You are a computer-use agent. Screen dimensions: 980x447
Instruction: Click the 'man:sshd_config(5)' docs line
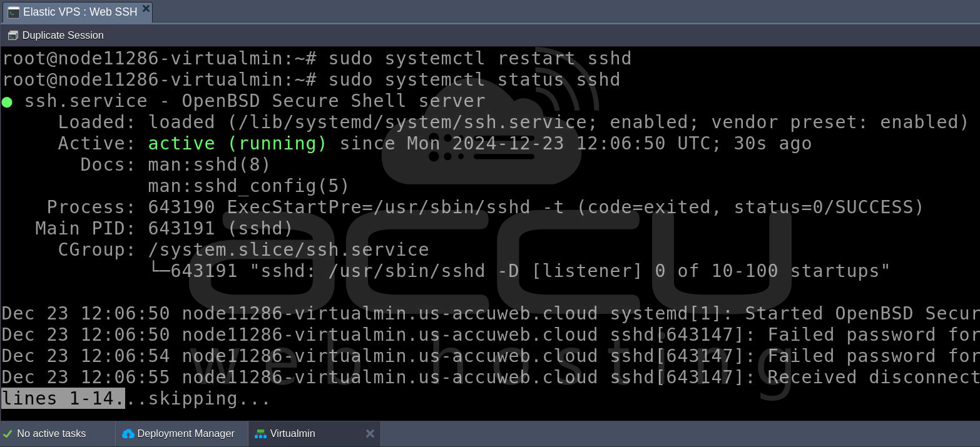[x=248, y=186]
